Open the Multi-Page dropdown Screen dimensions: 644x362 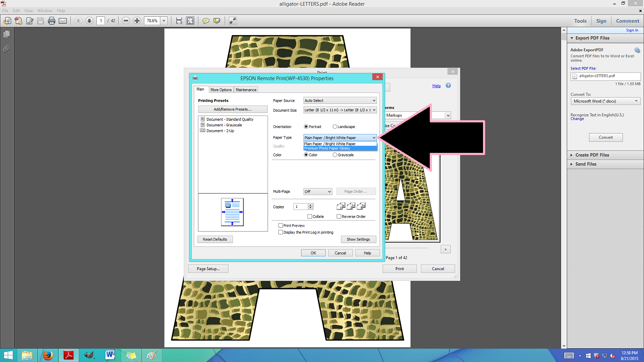pos(318,192)
